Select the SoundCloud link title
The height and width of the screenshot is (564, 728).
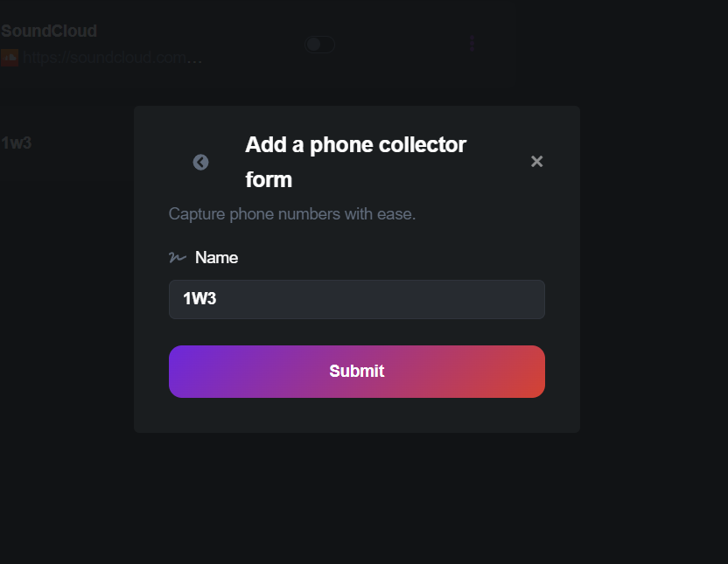coord(49,31)
